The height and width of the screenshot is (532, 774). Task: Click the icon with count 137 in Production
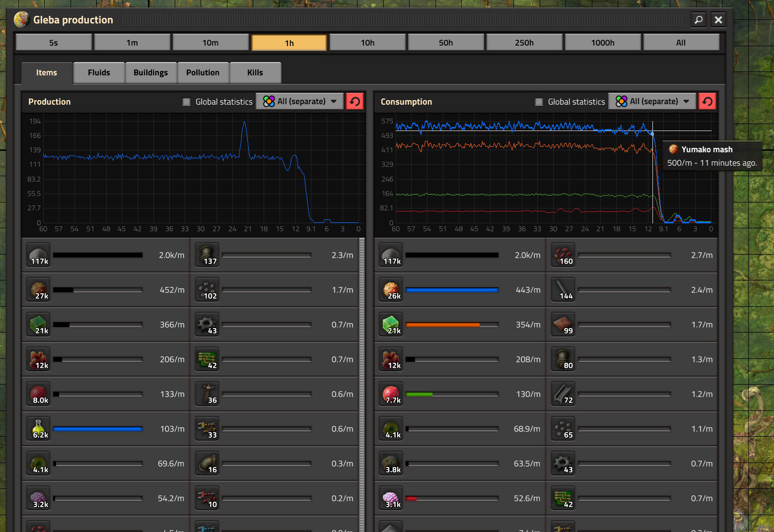(x=208, y=255)
